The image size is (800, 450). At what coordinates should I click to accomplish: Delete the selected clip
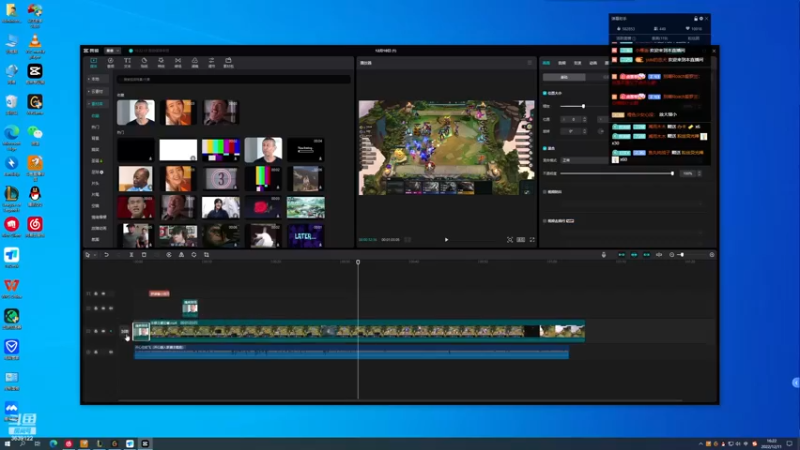tap(144, 255)
